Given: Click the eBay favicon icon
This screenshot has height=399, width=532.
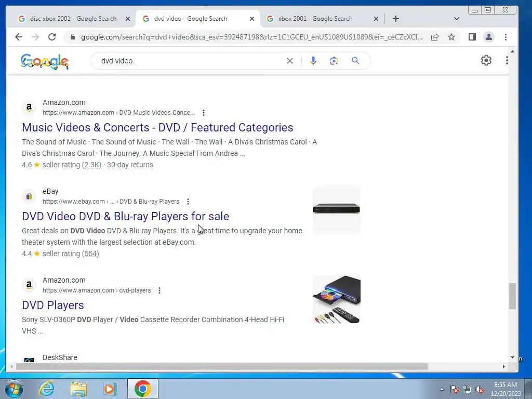Looking at the screenshot, I should point(29,196).
